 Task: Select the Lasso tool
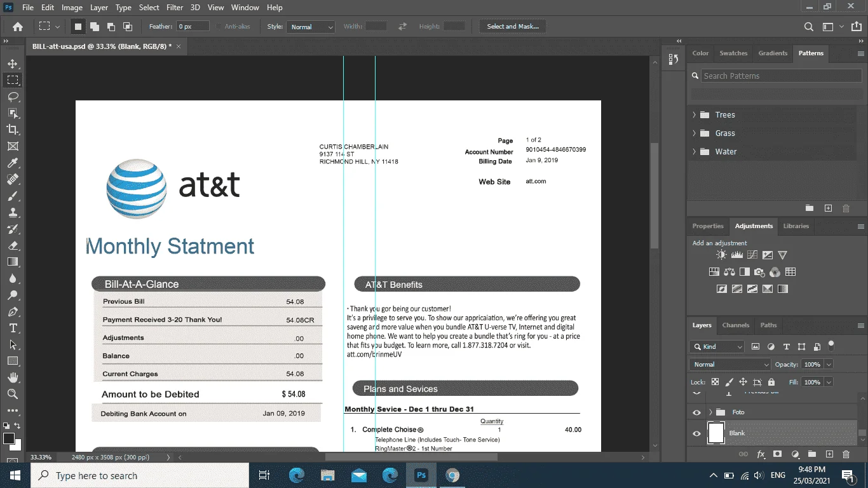pyautogui.click(x=13, y=97)
